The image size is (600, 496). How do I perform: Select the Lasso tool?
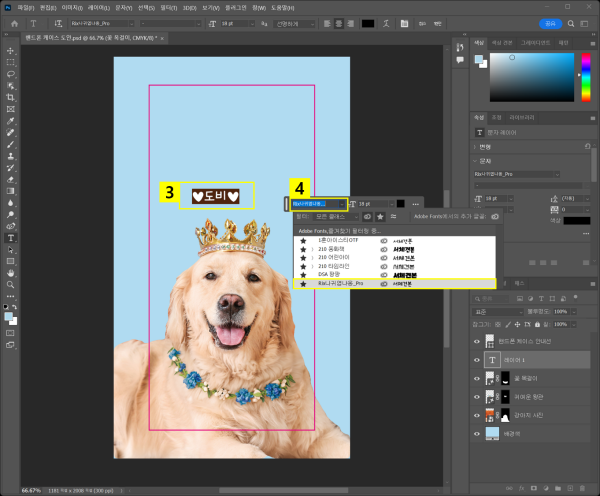point(10,73)
